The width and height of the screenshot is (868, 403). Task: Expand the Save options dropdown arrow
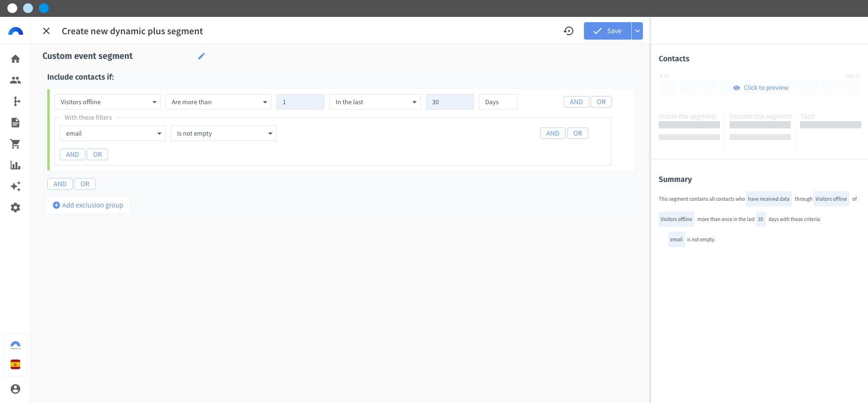(x=637, y=31)
